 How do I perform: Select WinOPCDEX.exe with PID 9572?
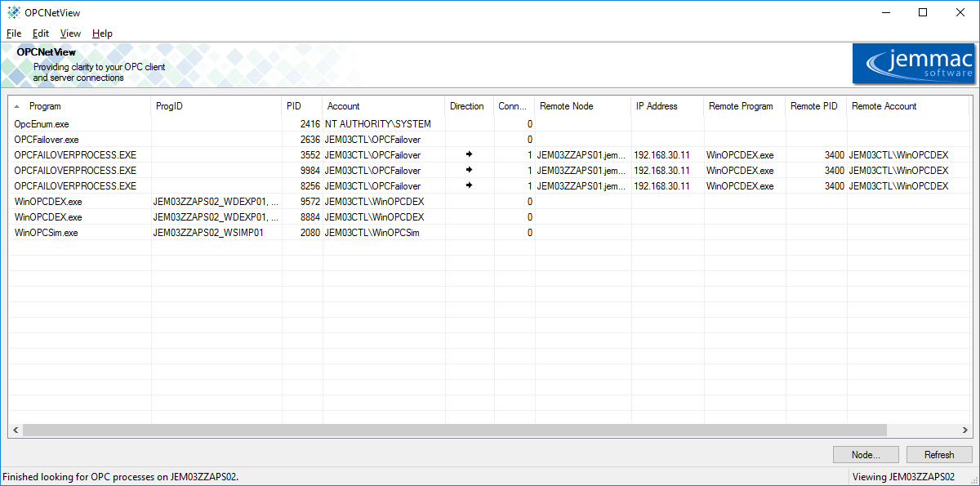coord(488,201)
